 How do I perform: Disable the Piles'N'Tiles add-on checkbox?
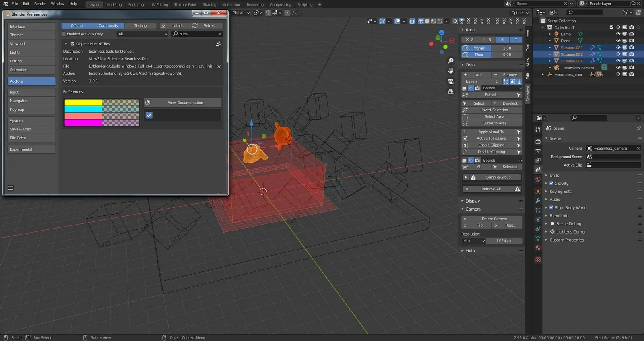(x=72, y=44)
